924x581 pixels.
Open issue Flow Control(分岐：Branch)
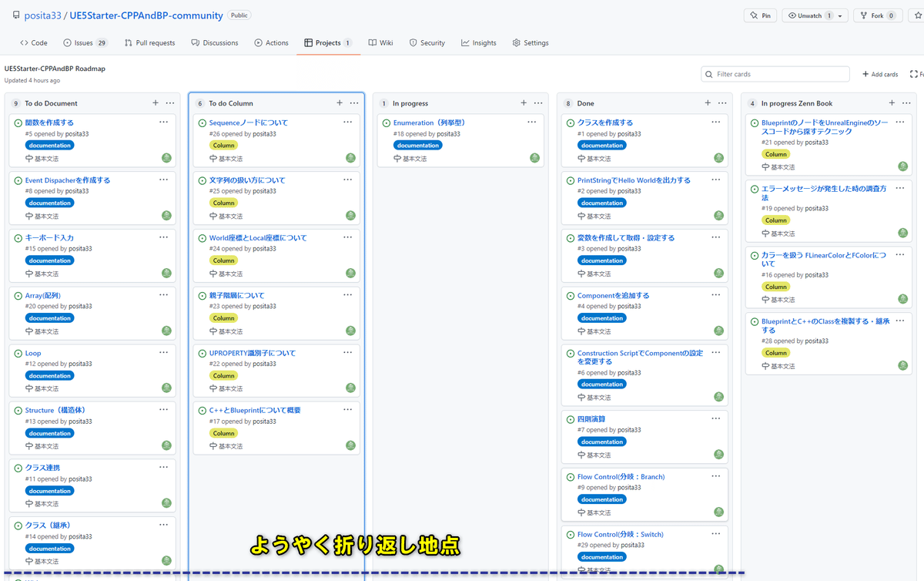[x=621, y=477]
